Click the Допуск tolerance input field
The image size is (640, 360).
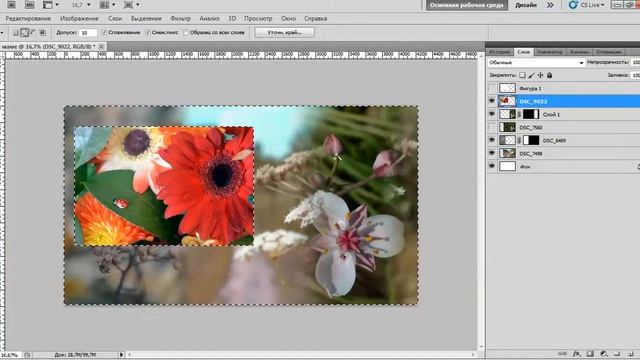click(x=88, y=33)
